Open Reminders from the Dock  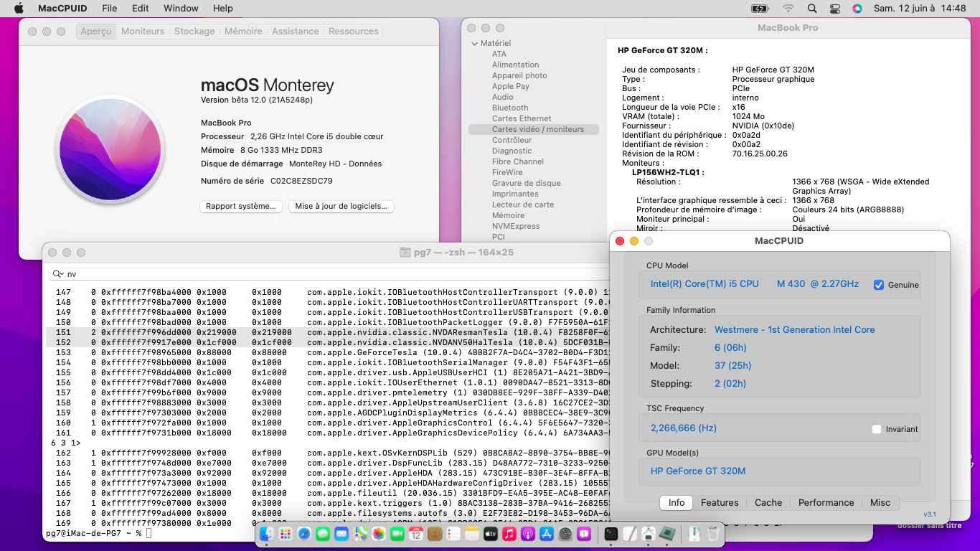453,534
